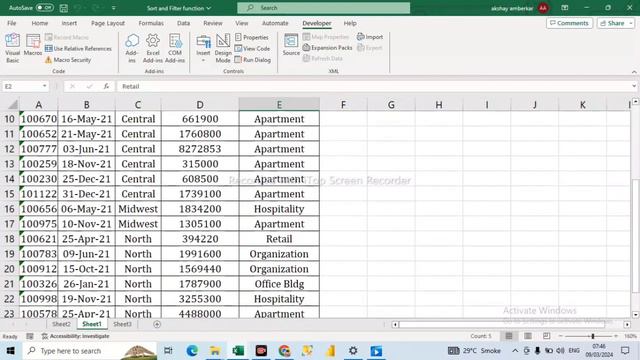
Task: Open the Macros dialog
Action: click(x=33, y=46)
